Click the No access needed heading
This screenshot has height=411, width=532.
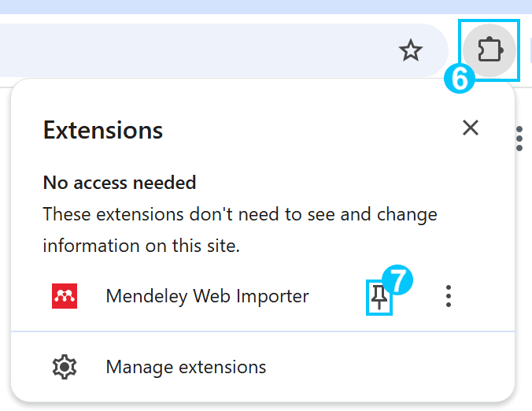tap(120, 183)
